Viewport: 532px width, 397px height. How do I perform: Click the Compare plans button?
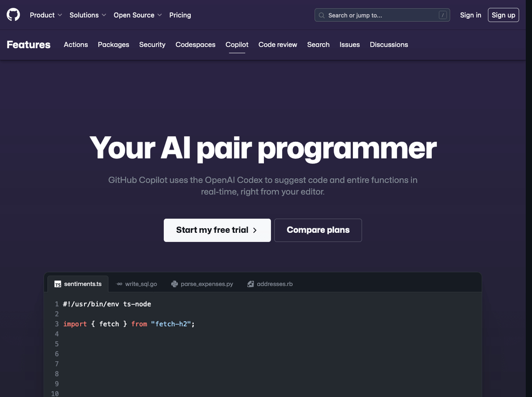[x=318, y=230]
